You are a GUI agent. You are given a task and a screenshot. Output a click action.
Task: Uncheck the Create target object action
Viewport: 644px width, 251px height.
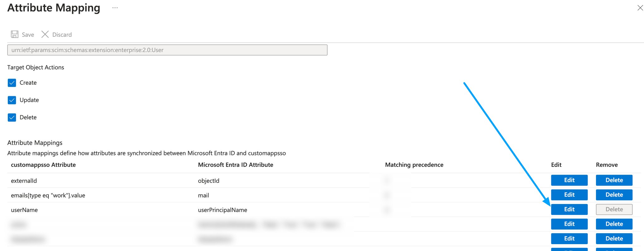point(12,83)
